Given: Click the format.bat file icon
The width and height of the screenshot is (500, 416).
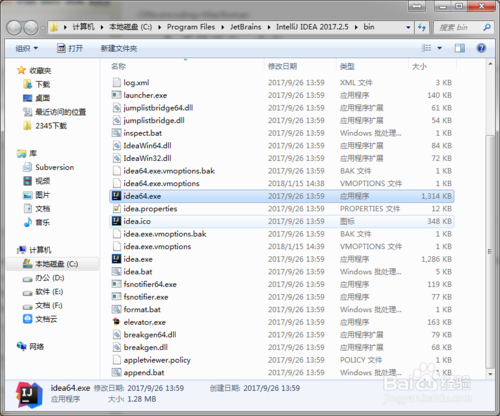Looking at the screenshot, I should [x=116, y=309].
